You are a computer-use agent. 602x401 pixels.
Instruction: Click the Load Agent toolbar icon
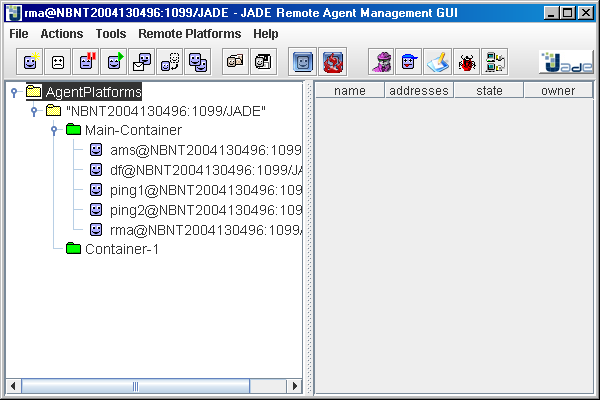(235, 62)
